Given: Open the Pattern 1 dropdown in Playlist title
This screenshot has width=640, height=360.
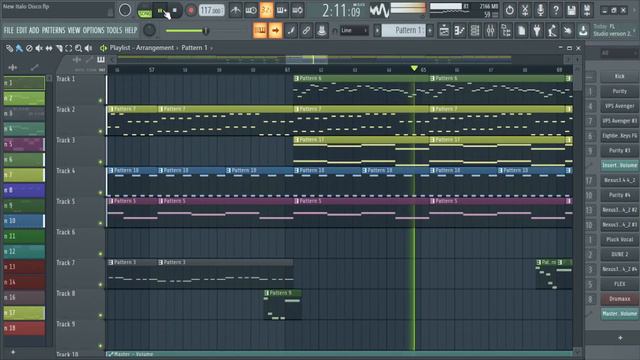Looking at the screenshot, I should tap(197, 48).
